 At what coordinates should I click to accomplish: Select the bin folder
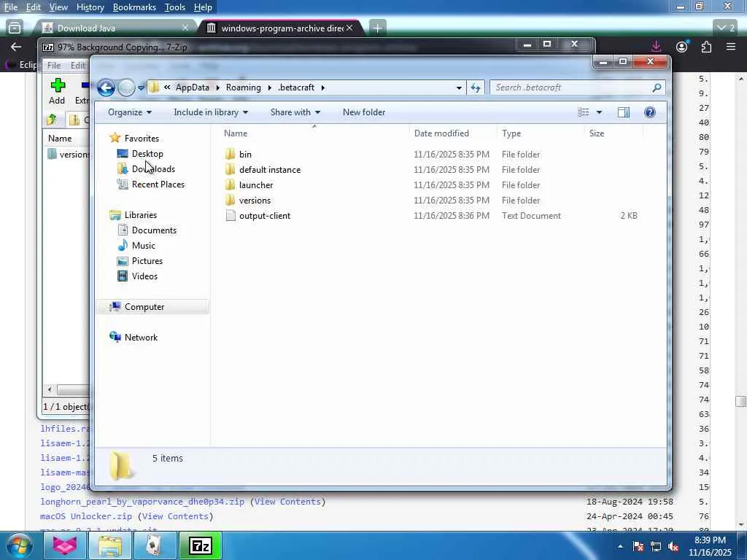coord(245,155)
